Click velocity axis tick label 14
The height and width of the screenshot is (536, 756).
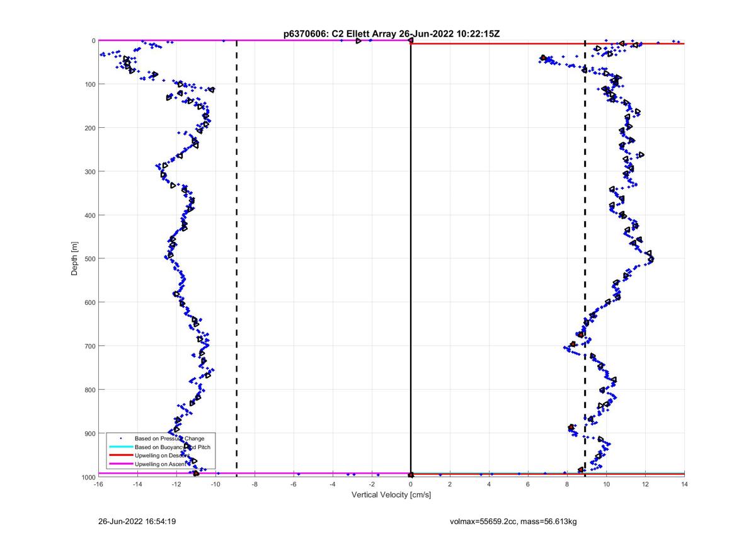[x=684, y=484]
